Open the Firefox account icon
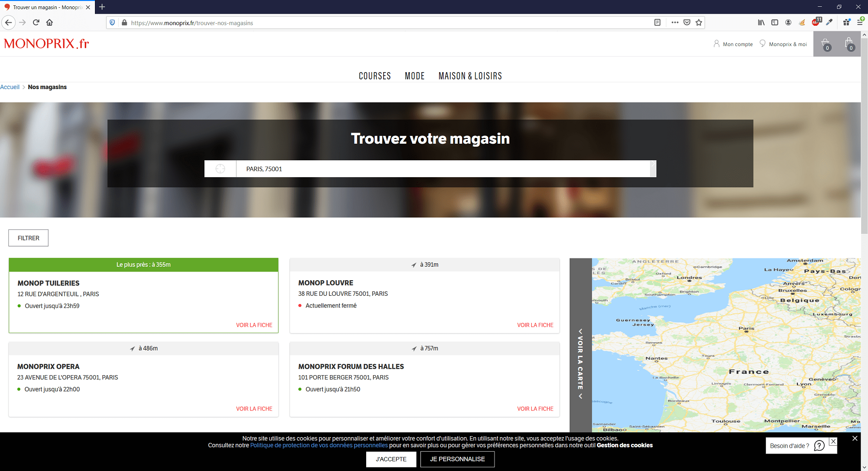 click(788, 22)
